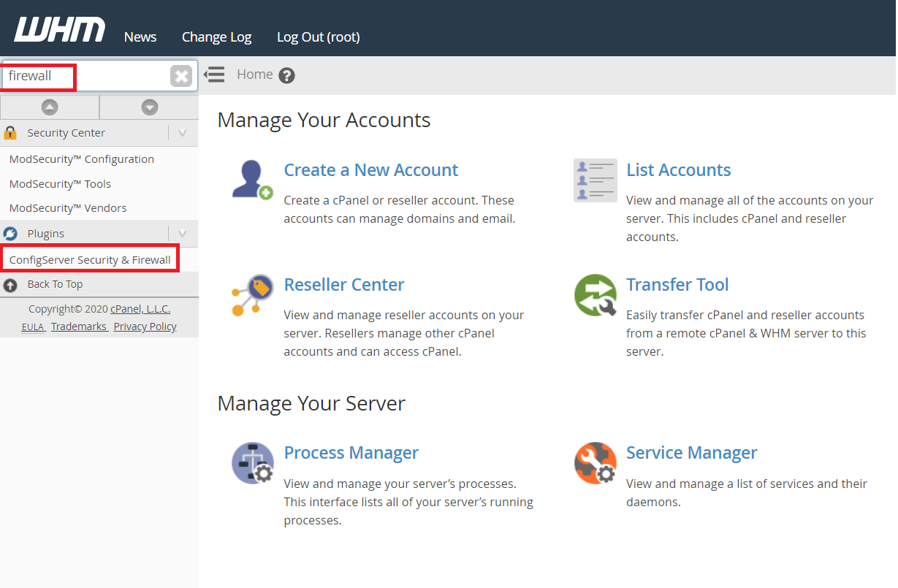Click the padlock icon next to Security Center
The width and height of the screenshot is (898, 588).
(x=12, y=133)
